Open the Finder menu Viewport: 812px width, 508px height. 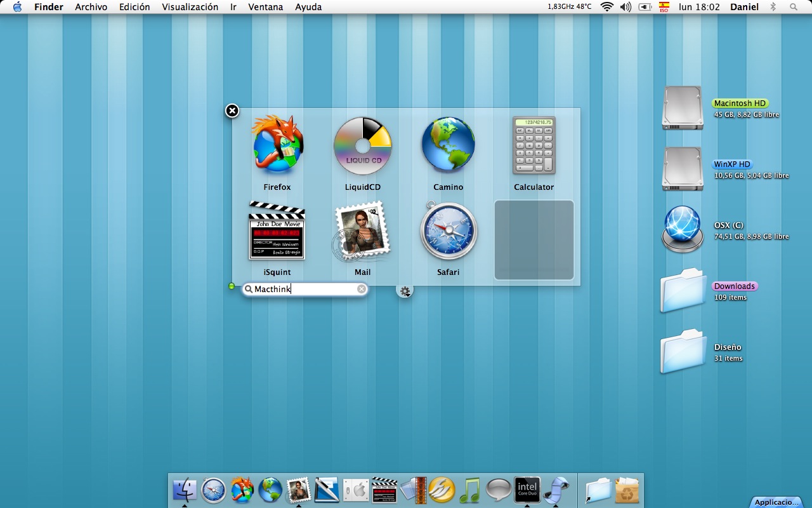point(49,7)
